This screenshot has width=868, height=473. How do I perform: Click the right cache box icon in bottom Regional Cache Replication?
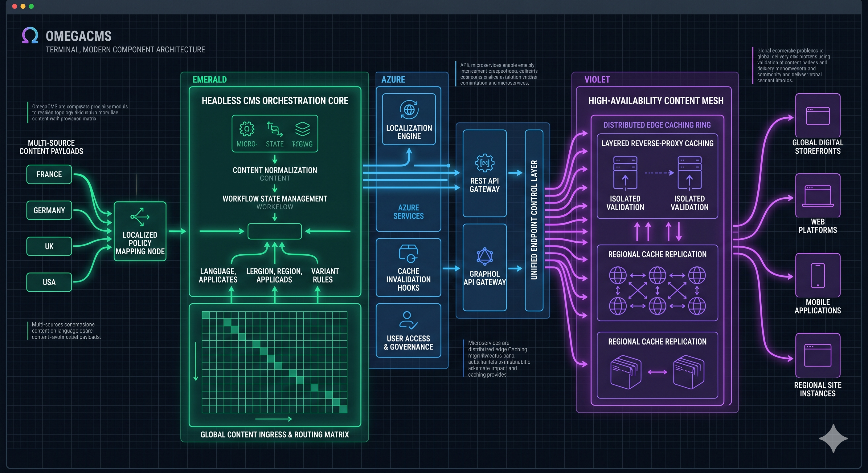pos(689,372)
